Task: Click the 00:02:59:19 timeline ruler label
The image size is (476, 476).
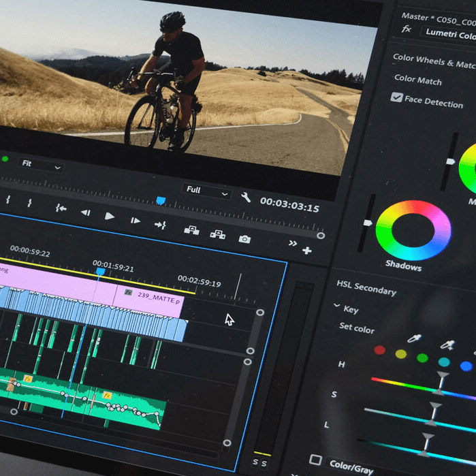Action: (199, 281)
